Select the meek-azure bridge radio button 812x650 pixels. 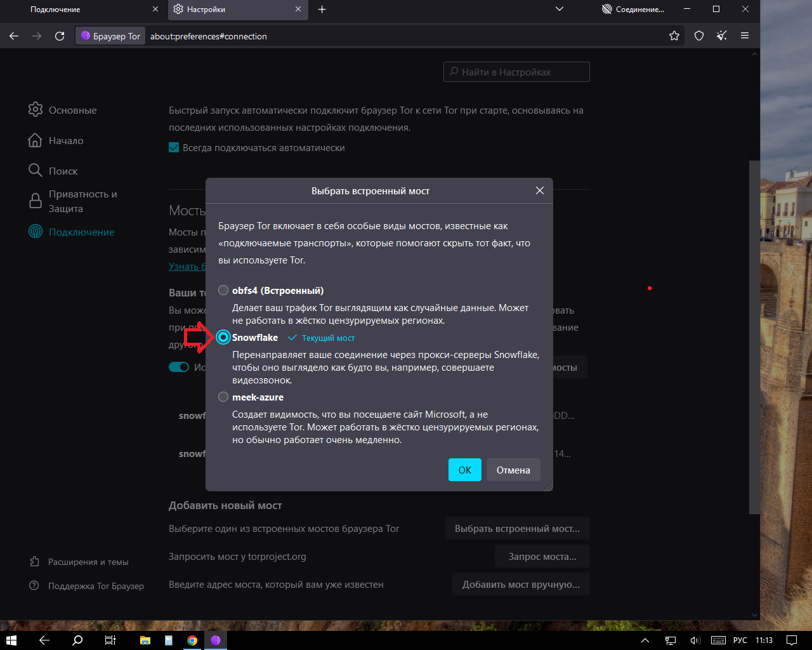[223, 397]
